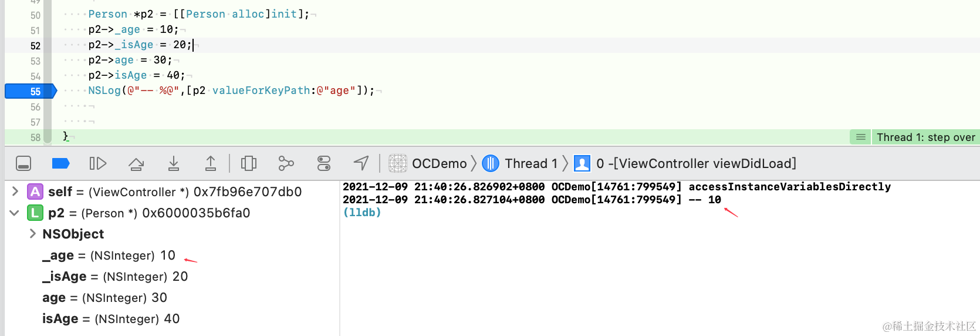The width and height of the screenshot is (980, 336).
Task: Click the p2 Person variable label
Action: 149,213
